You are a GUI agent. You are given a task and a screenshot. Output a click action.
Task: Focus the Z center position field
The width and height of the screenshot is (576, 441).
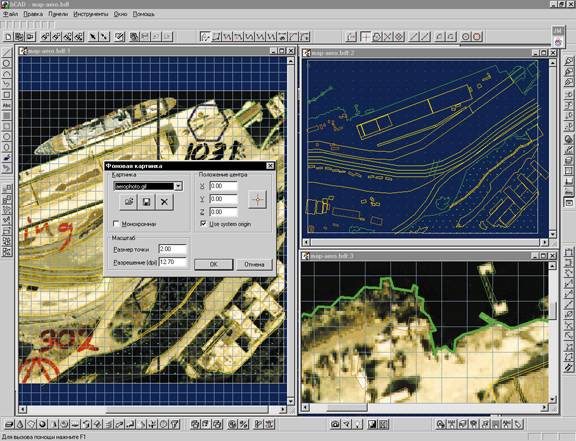coord(223,212)
